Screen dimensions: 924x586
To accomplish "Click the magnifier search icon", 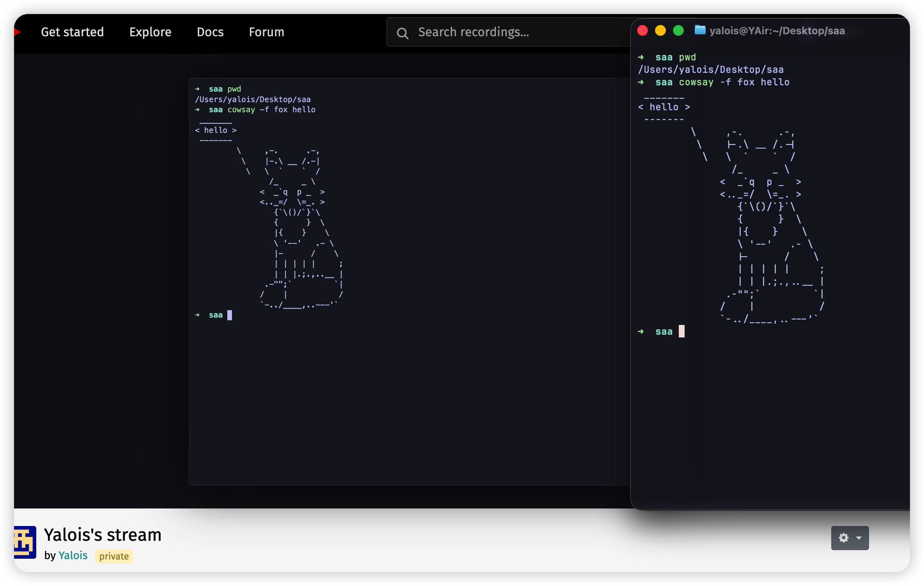I will tap(402, 33).
